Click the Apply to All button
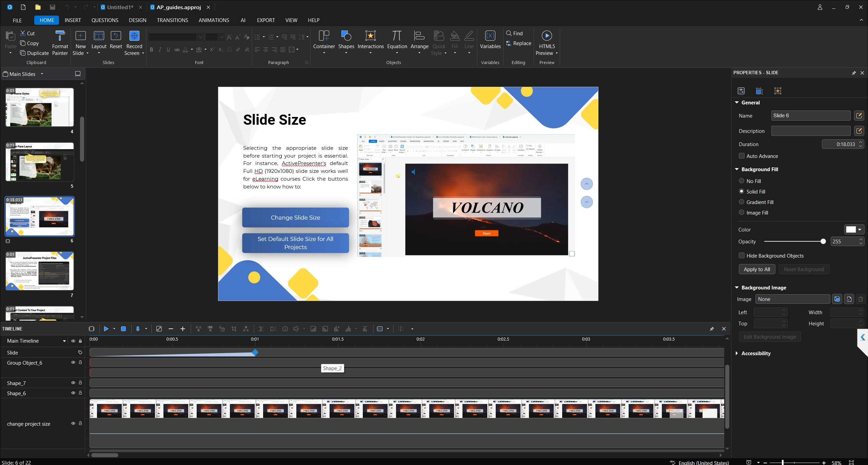The width and height of the screenshot is (868, 465). coord(756,269)
